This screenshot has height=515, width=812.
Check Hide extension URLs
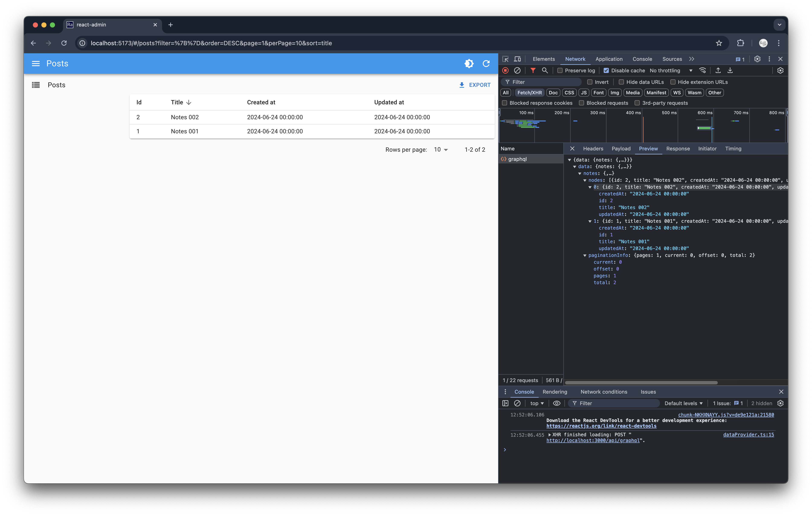pyautogui.click(x=673, y=82)
